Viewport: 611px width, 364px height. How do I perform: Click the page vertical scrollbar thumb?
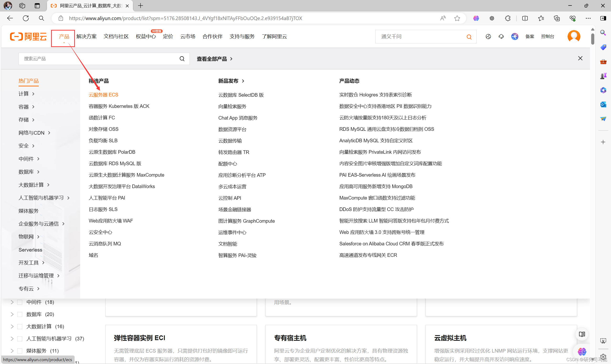click(592, 39)
